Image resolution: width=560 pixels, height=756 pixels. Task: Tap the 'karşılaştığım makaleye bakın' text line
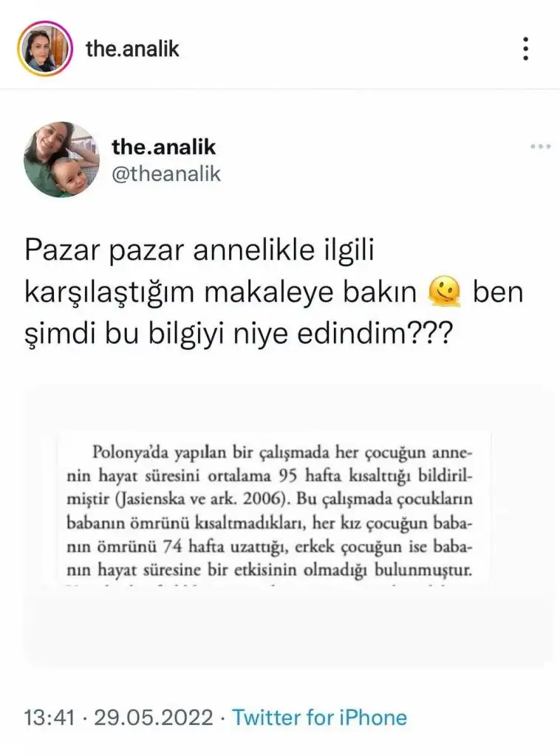(x=220, y=292)
